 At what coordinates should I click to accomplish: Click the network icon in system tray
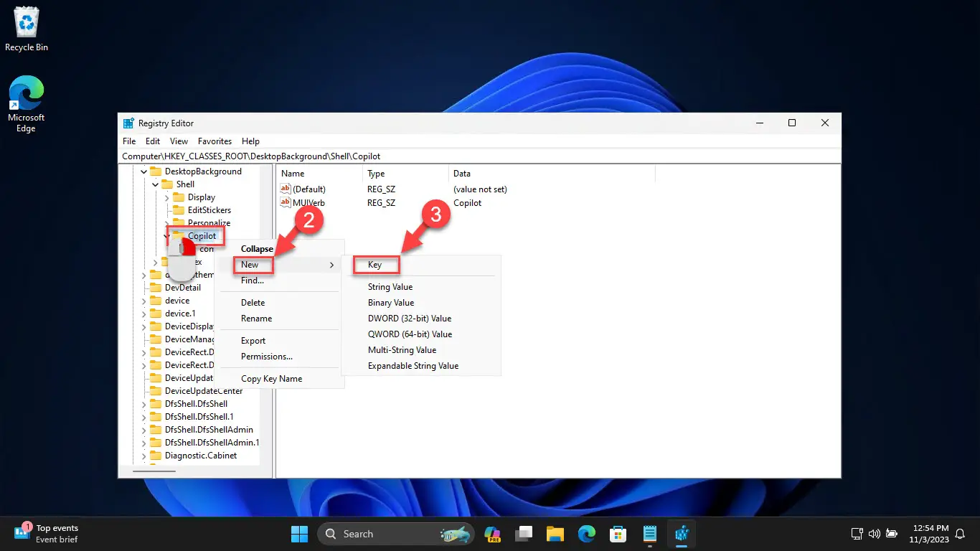857,534
